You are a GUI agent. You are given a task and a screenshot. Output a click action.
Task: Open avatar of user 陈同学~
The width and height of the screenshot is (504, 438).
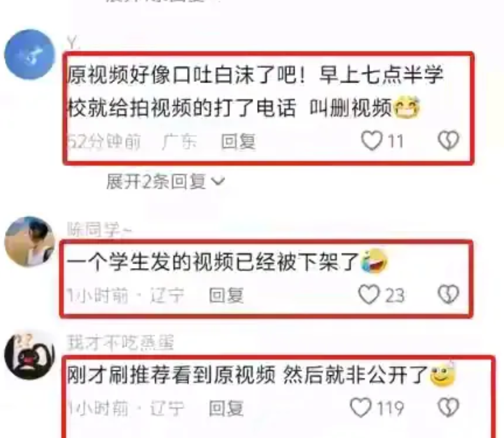click(x=29, y=242)
